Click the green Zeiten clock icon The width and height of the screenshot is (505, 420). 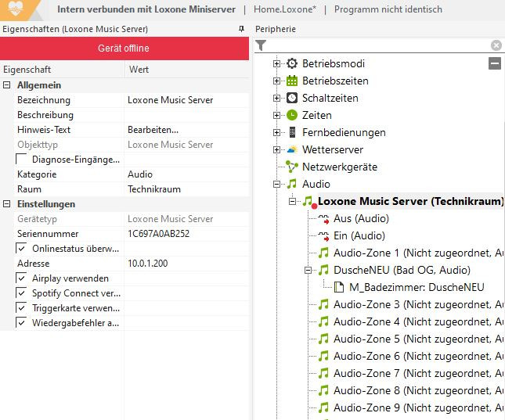click(x=292, y=115)
